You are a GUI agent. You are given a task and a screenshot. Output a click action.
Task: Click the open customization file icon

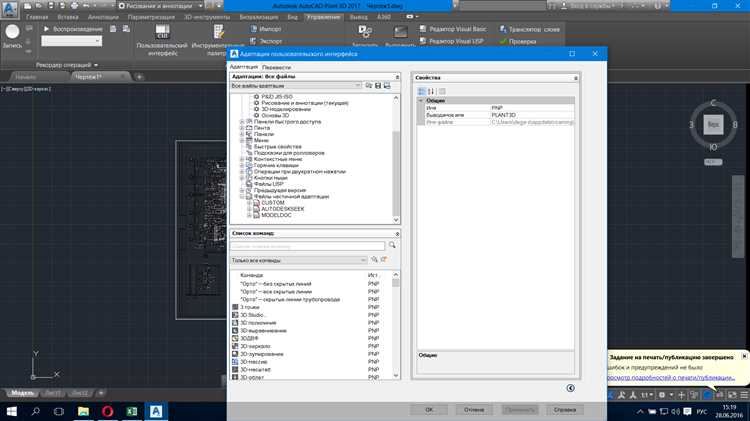coord(369,86)
